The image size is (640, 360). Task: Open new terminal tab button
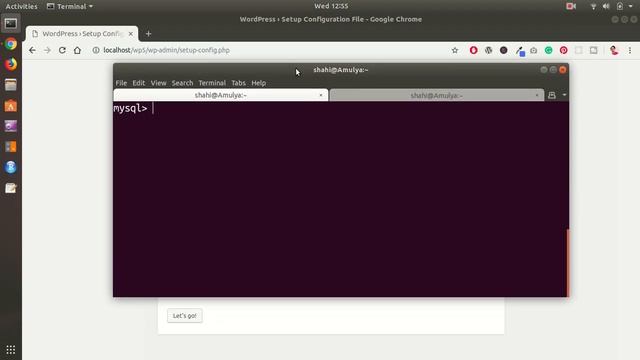[552, 95]
